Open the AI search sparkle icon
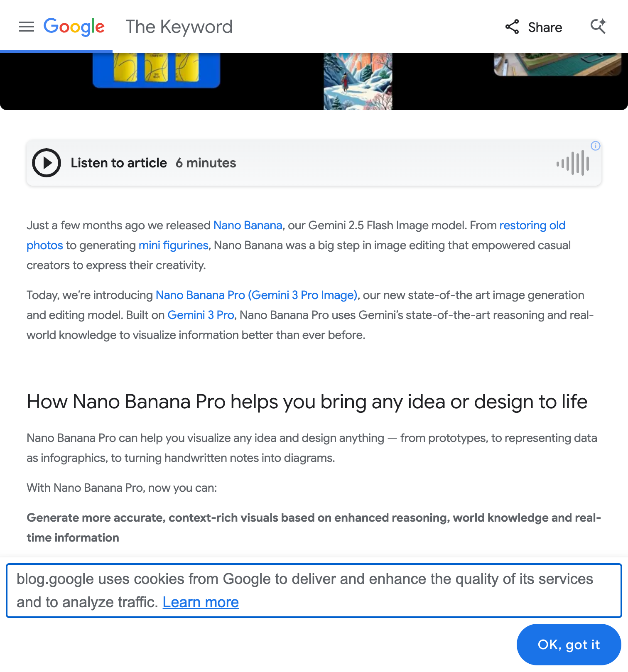Screen dimensions: 628x672 click(x=598, y=27)
